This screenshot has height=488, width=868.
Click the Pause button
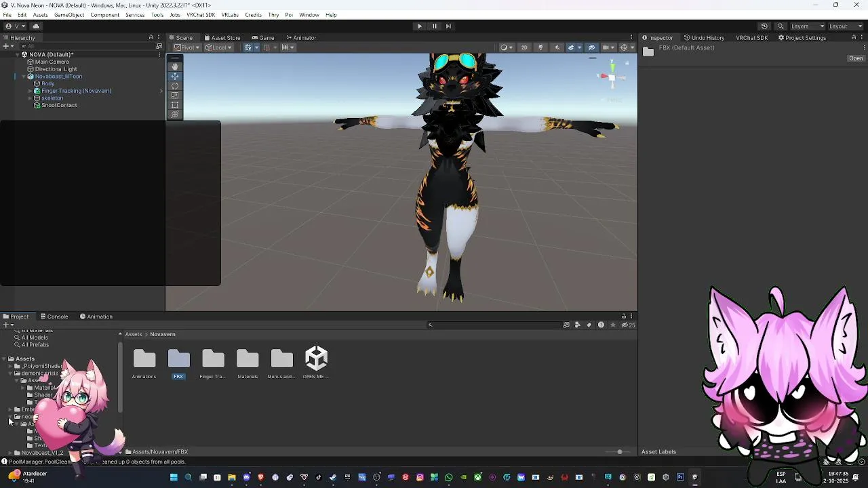coord(434,26)
